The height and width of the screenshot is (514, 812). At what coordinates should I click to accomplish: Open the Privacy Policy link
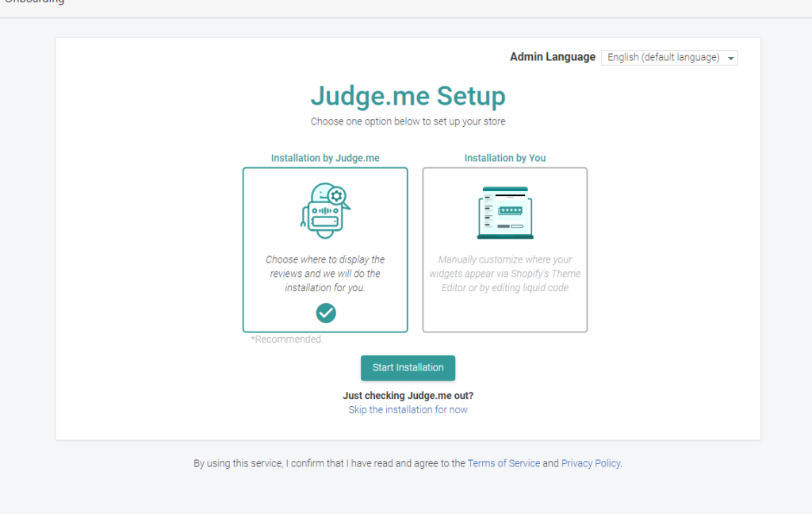click(591, 463)
